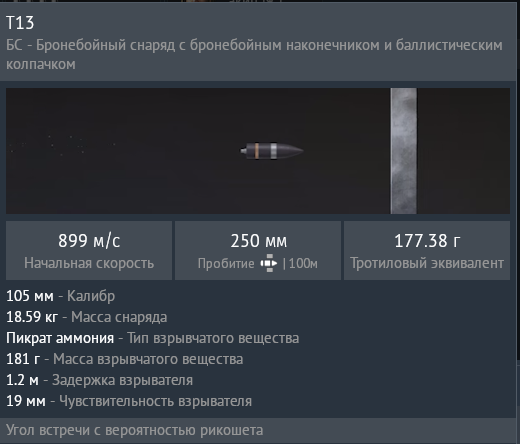Click the Тротиловый эквивалент label
Screen dimensions: 520x444
[x=427, y=263]
